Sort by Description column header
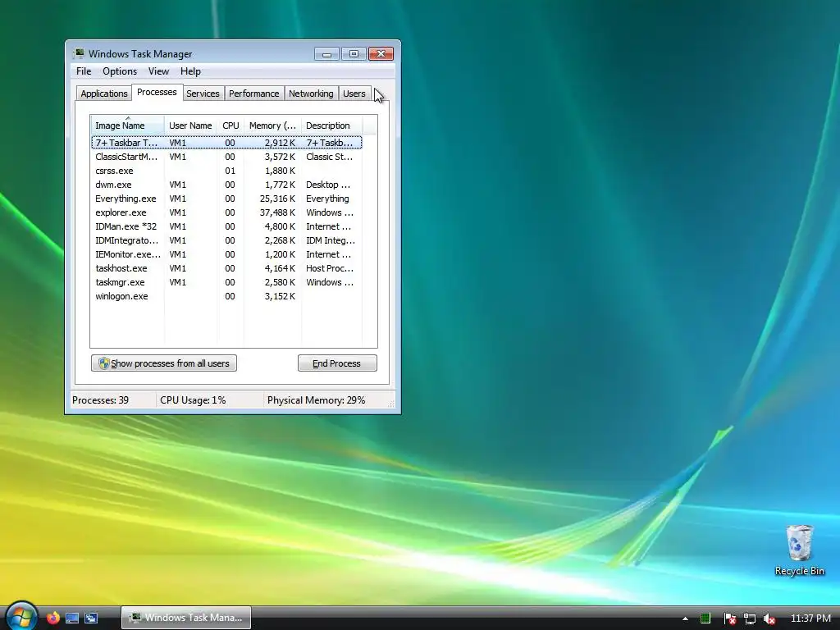Screen dimensions: 840x630 (x=331, y=126)
